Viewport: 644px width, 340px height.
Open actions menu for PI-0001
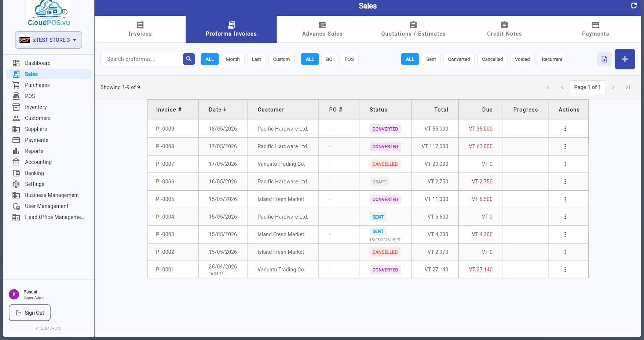coord(565,270)
